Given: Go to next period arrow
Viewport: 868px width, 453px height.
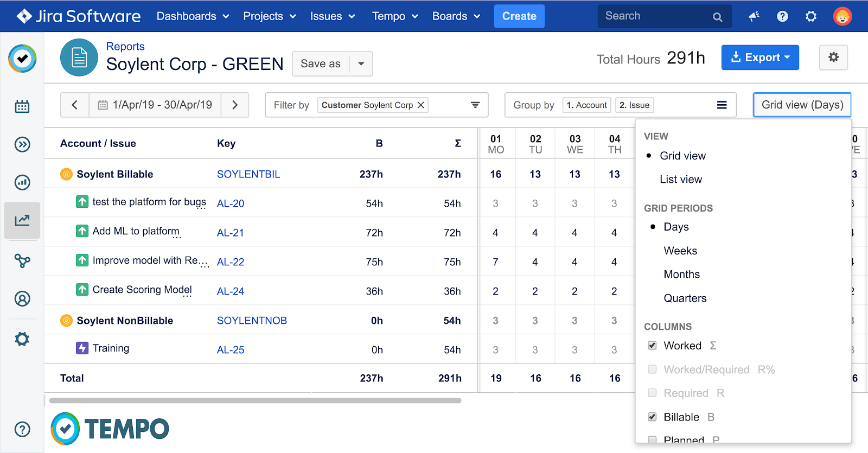Looking at the screenshot, I should [235, 105].
